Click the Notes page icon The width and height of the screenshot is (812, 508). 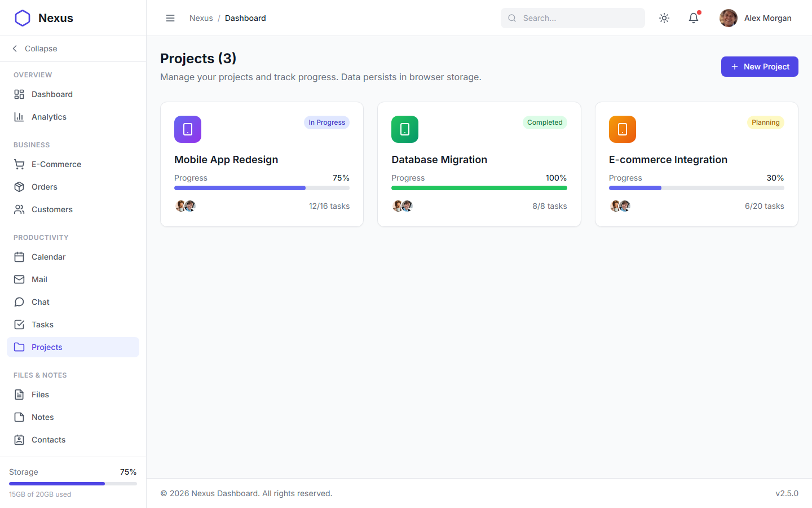point(19,417)
